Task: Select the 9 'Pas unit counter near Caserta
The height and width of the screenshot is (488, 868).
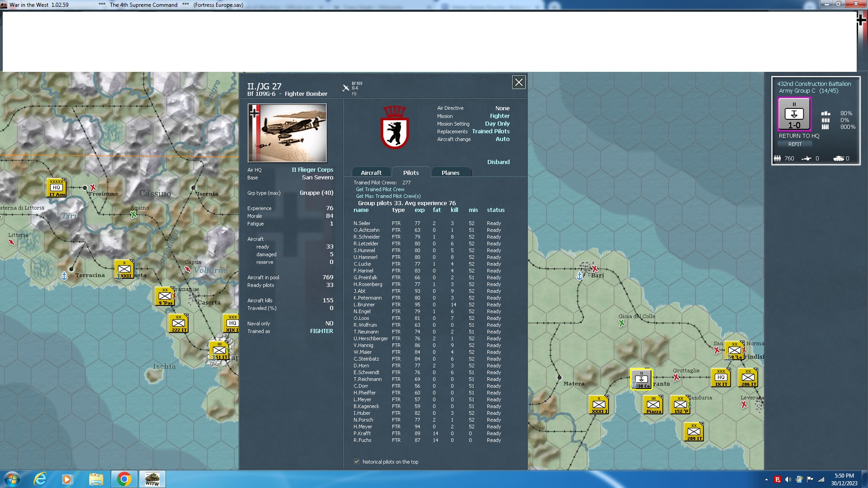Action: 164,296
